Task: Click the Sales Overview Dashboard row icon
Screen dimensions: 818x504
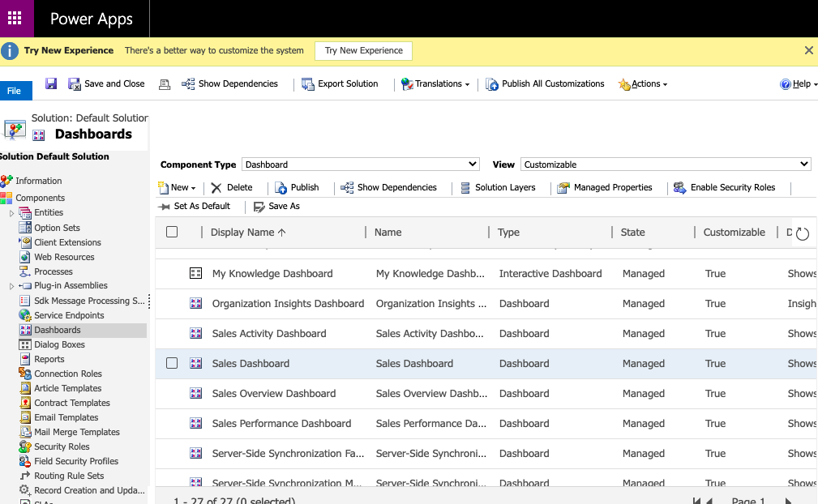Action: click(195, 394)
